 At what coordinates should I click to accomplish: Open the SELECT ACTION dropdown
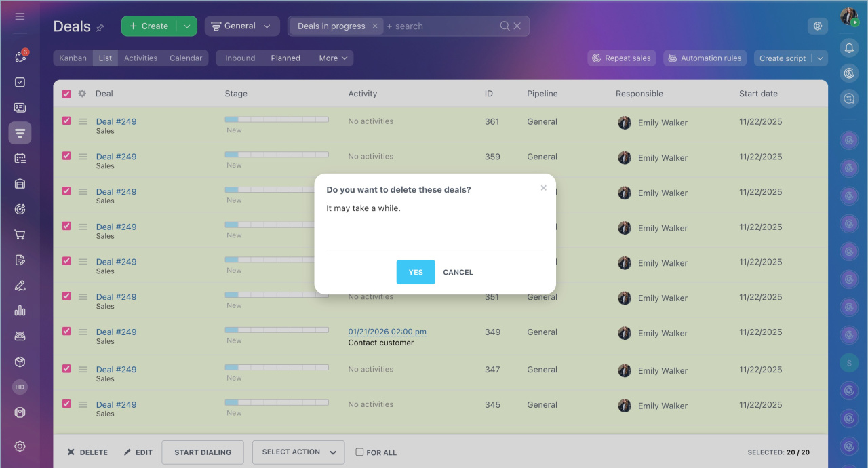click(x=298, y=452)
